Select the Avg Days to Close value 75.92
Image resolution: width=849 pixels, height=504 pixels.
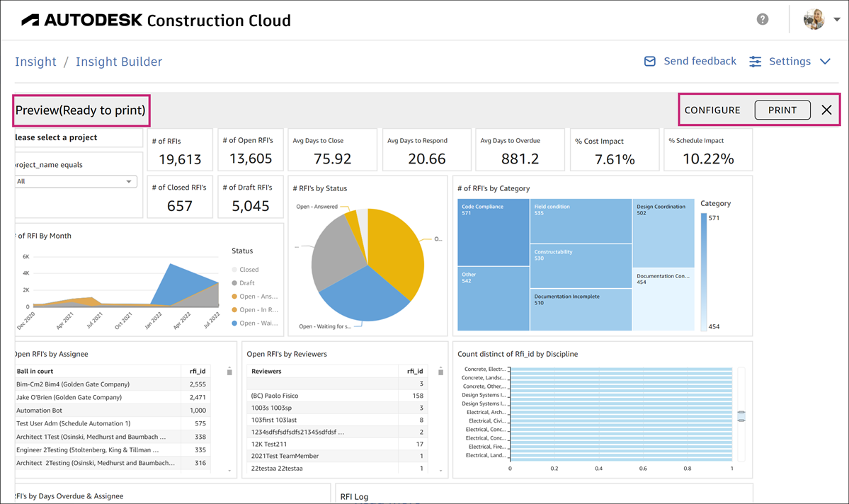coord(333,159)
